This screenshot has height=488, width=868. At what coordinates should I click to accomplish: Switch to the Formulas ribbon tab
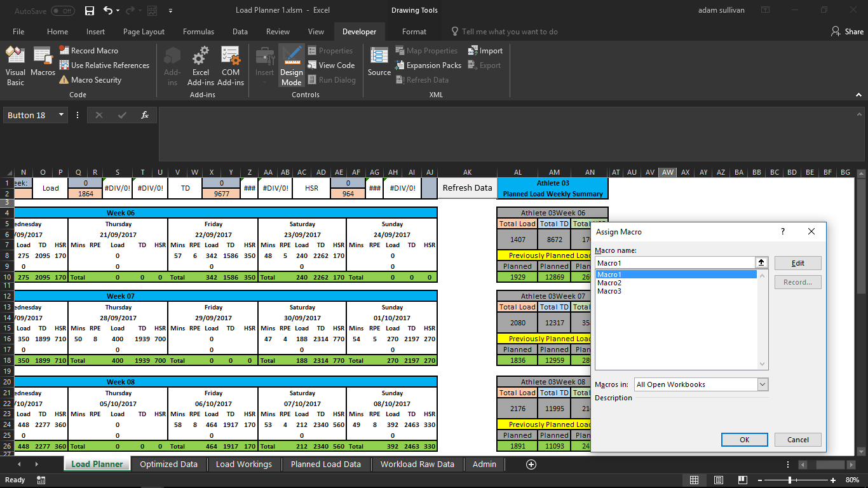click(x=198, y=32)
